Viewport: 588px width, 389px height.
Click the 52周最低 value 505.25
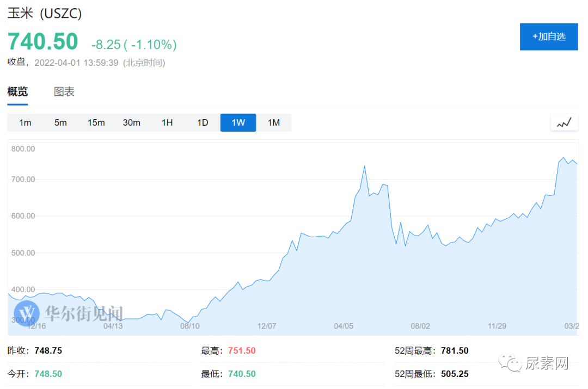(x=455, y=374)
